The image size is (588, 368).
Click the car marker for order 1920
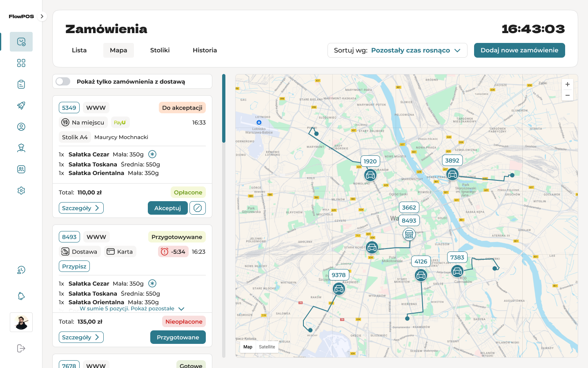[370, 175]
